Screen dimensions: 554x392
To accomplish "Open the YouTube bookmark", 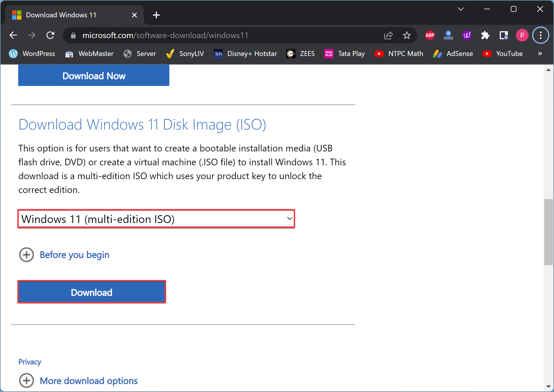I will coord(503,54).
